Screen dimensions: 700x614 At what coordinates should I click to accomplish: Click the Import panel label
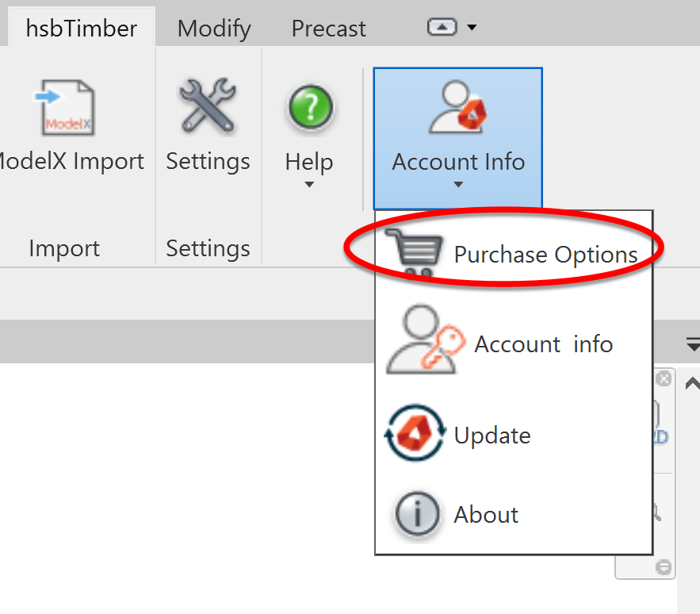[64, 248]
